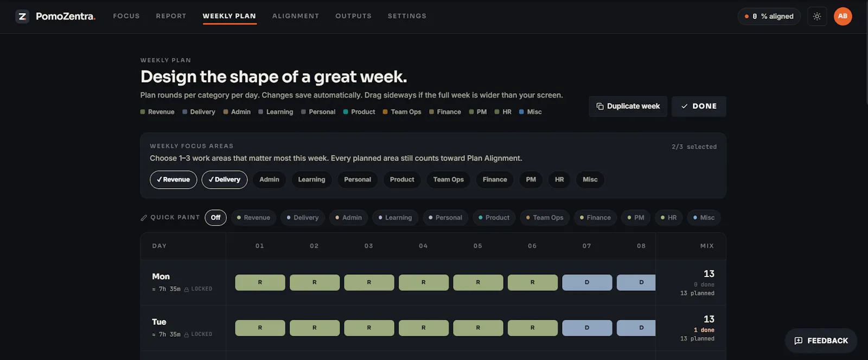Select PM focus area chip
The height and width of the screenshot is (360, 868).
531,179
